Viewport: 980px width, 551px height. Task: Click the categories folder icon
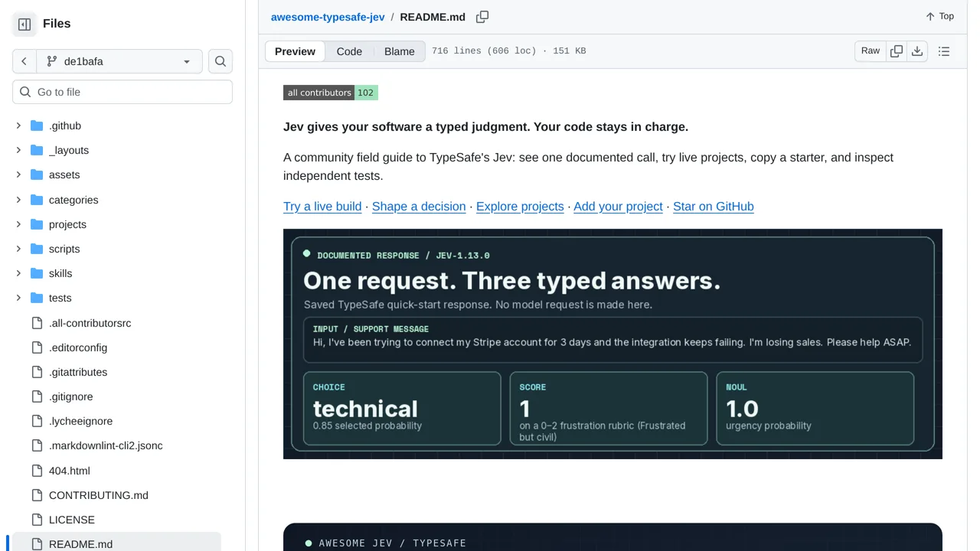[37, 200]
